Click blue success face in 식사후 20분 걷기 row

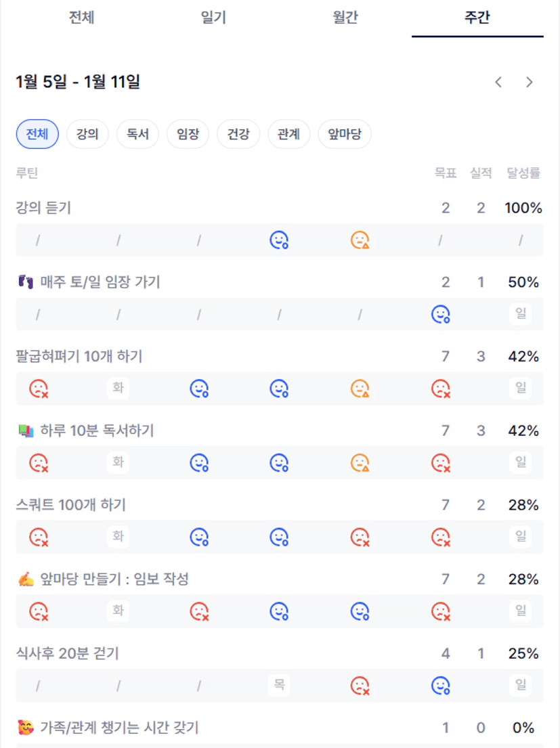pyautogui.click(x=441, y=686)
